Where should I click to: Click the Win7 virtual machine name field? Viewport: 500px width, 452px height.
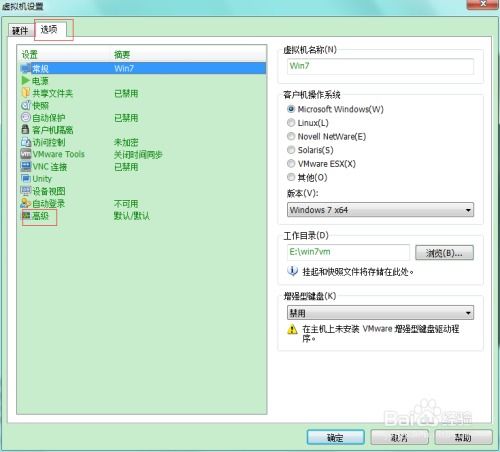point(380,66)
